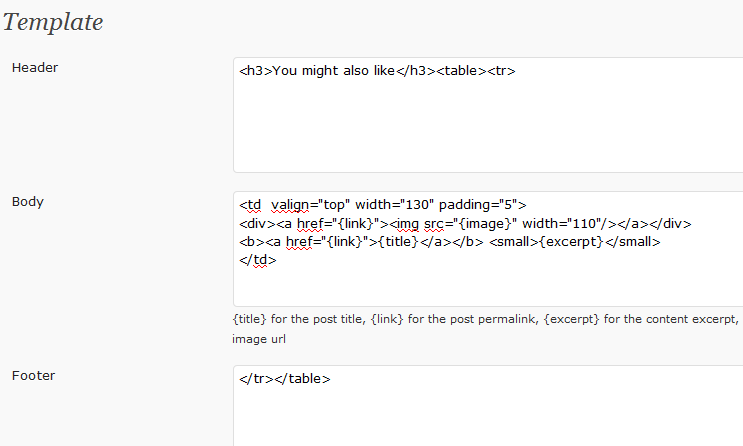Screen dimensions: 743x446
Task: Click the line containing <small>{excerpt}</small>
Action: tap(450, 242)
